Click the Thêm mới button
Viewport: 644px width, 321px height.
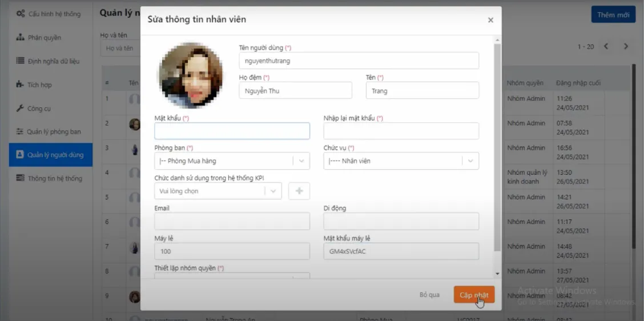point(613,15)
